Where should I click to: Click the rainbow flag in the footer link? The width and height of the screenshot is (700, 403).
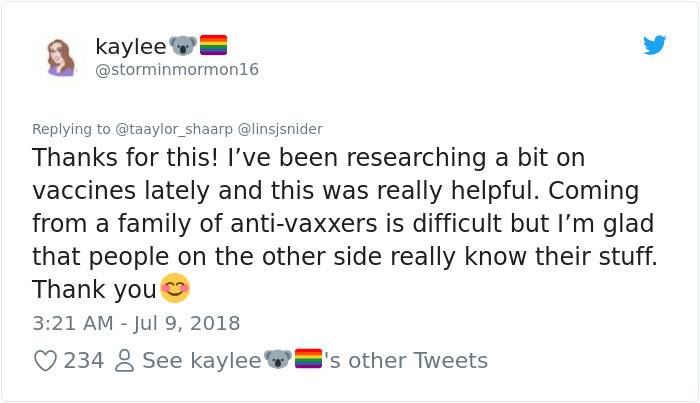coord(308,360)
